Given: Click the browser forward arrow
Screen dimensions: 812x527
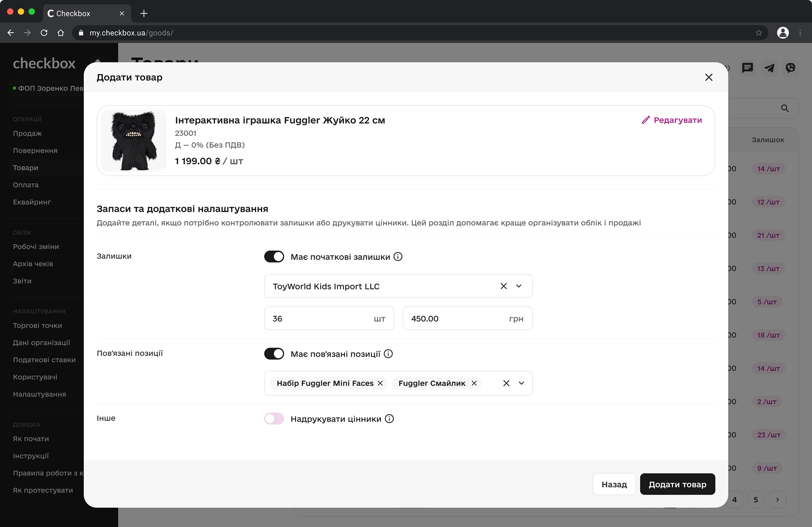Looking at the screenshot, I should point(27,33).
